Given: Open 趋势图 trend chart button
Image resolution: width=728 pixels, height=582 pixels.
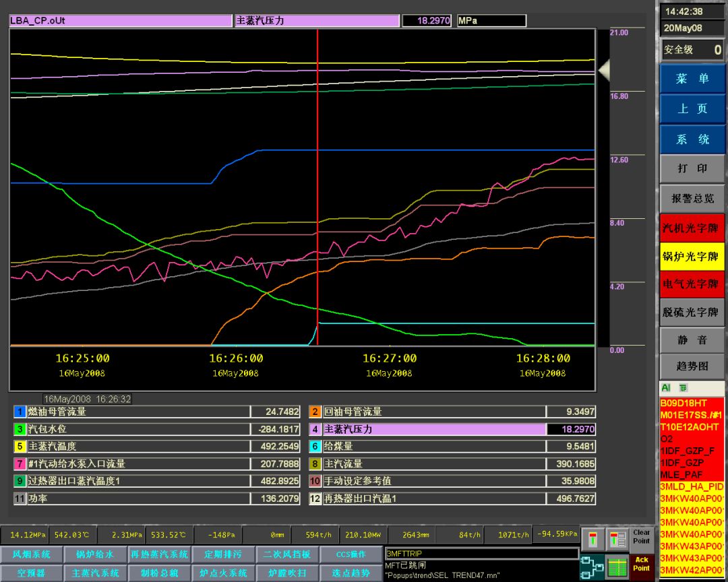Looking at the screenshot, I should click(x=692, y=366).
